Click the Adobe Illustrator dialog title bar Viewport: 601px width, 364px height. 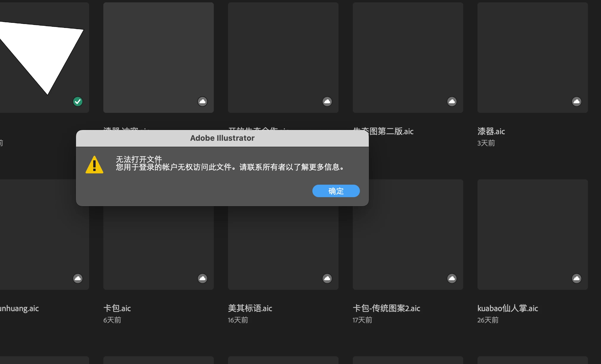pos(222,138)
